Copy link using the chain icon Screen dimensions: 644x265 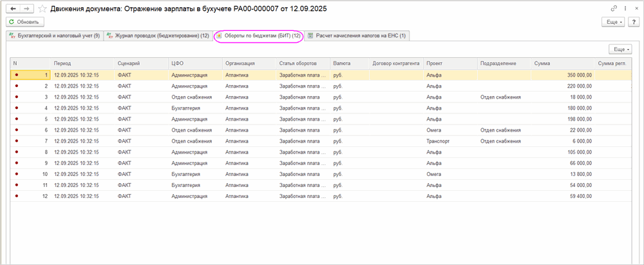(x=612, y=8)
